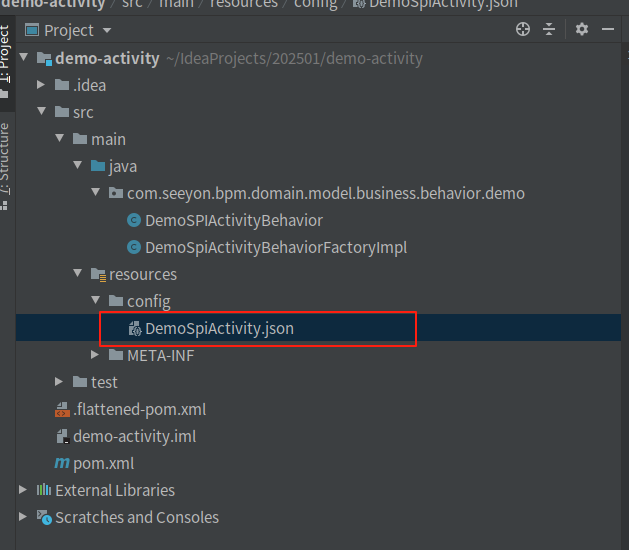The image size is (629, 550).
Task: Expand the test folder
Action: (x=59, y=382)
